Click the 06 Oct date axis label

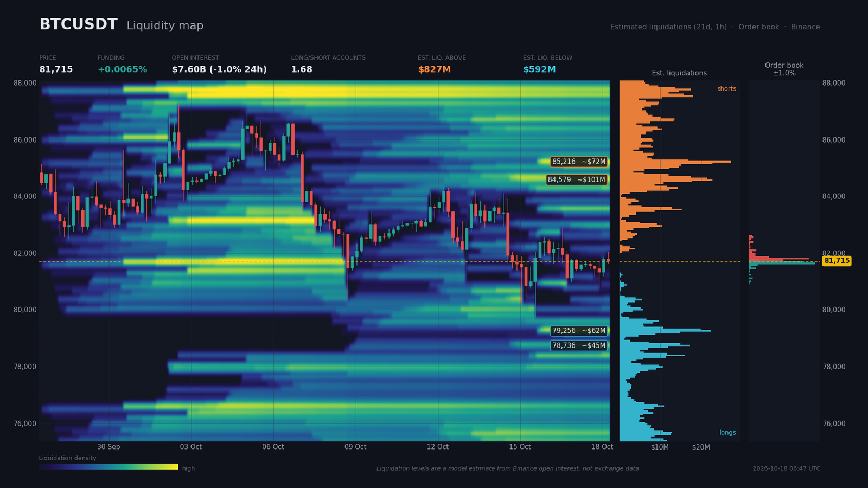pos(273,447)
